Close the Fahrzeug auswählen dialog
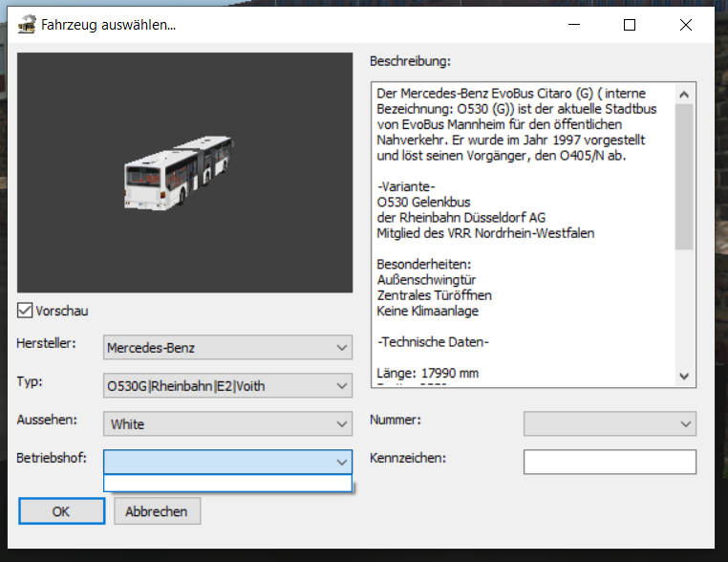 click(x=686, y=25)
